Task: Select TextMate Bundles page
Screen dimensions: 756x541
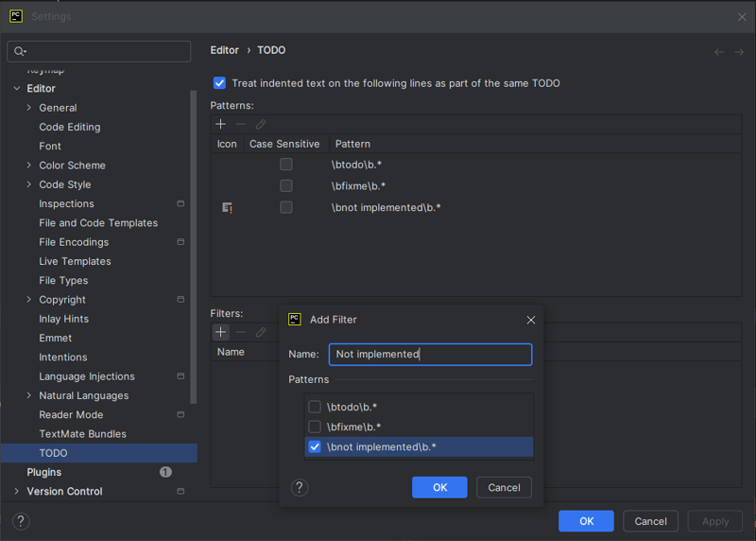Action: [x=83, y=434]
